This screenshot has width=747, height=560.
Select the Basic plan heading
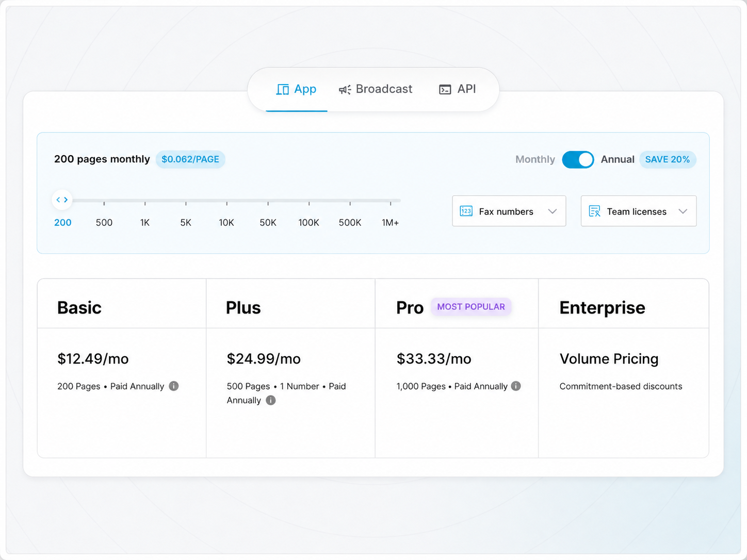tap(79, 308)
